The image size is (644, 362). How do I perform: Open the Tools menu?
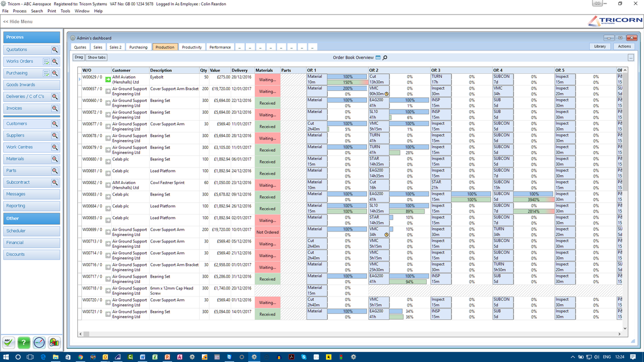pyautogui.click(x=66, y=11)
